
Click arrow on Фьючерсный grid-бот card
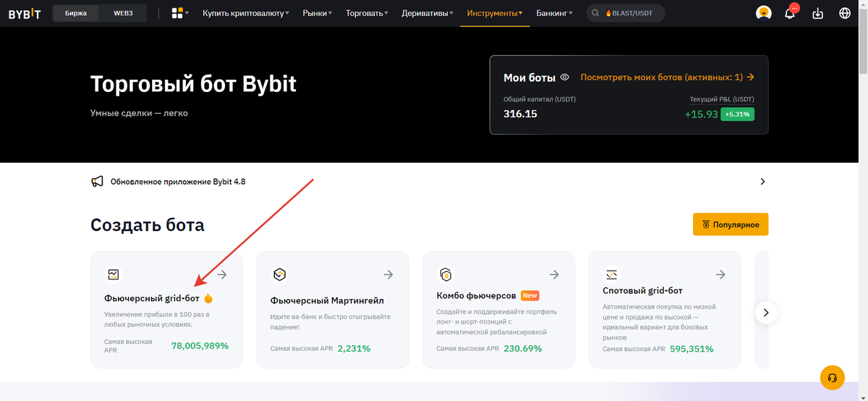tap(222, 274)
